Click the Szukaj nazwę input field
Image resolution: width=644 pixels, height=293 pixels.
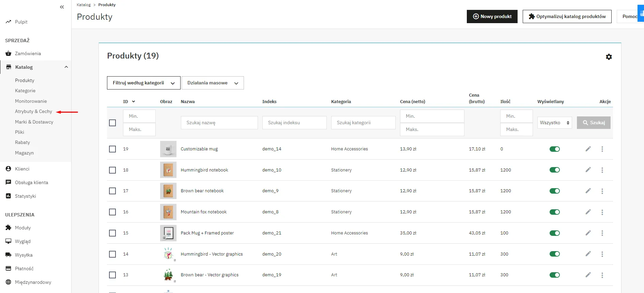coord(219,123)
